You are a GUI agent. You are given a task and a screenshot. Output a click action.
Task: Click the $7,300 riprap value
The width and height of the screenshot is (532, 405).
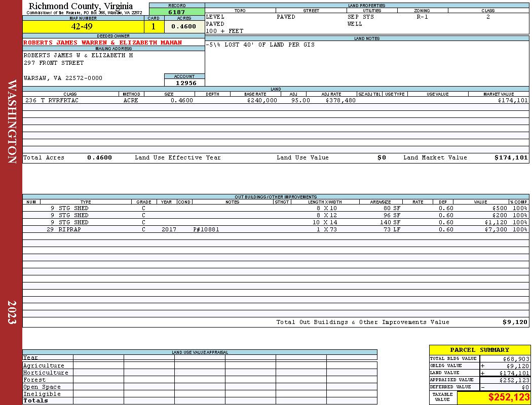(496, 230)
